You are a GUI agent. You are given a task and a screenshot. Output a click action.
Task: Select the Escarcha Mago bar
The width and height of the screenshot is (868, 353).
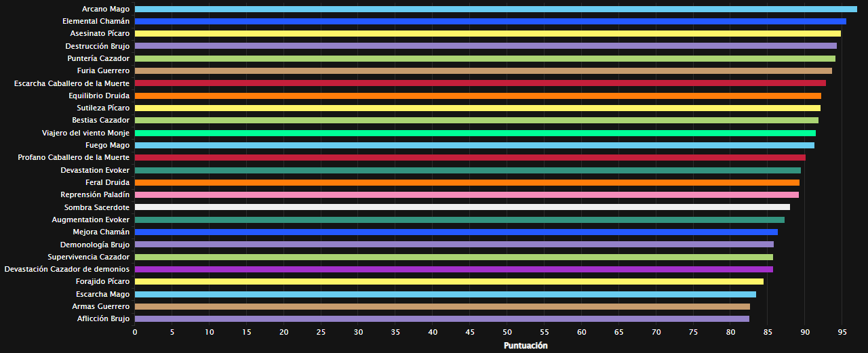point(445,295)
